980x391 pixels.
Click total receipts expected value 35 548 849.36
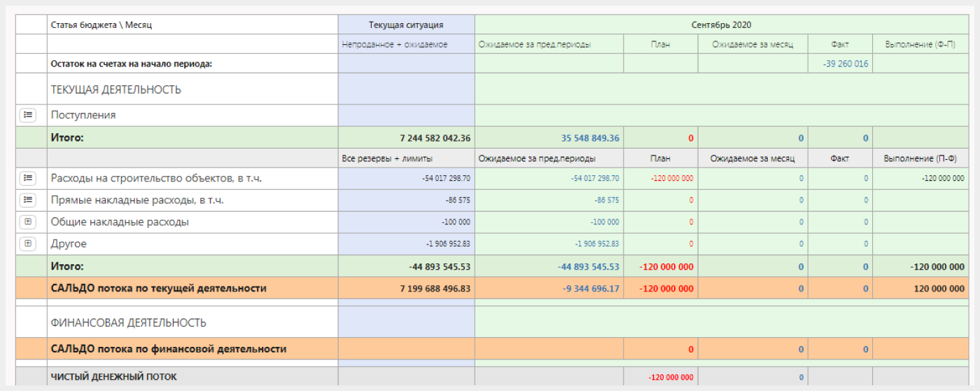point(590,138)
